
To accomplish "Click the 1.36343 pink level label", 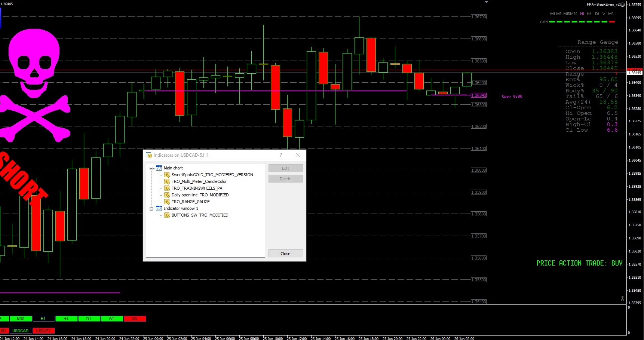I will pos(479,95).
